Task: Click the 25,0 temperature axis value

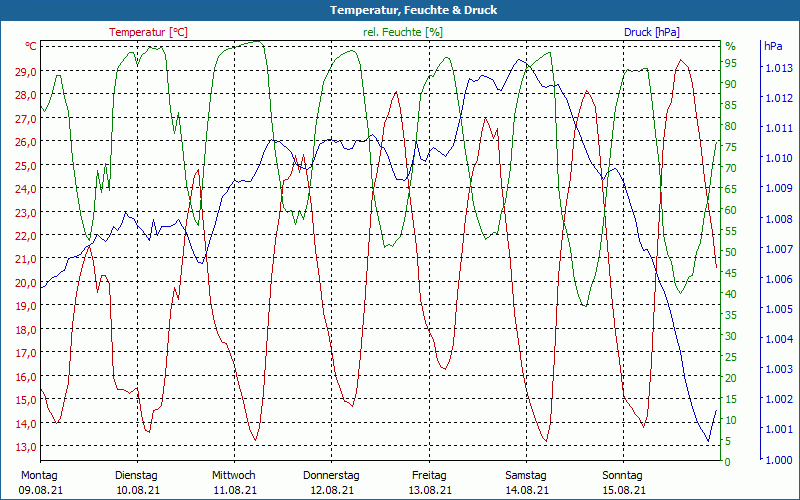Action: click(x=26, y=166)
